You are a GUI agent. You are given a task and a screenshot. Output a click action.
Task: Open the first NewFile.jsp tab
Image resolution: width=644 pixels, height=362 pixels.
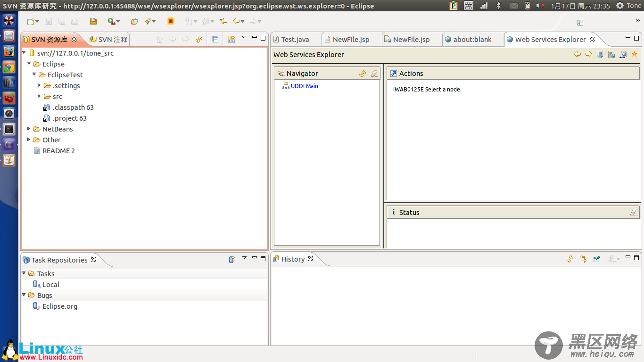pos(351,39)
